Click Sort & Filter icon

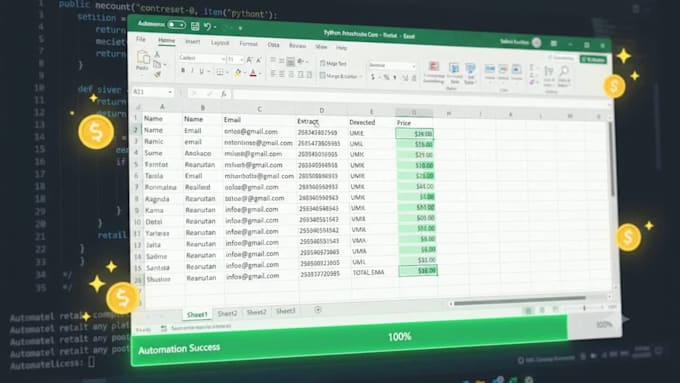point(549,76)
